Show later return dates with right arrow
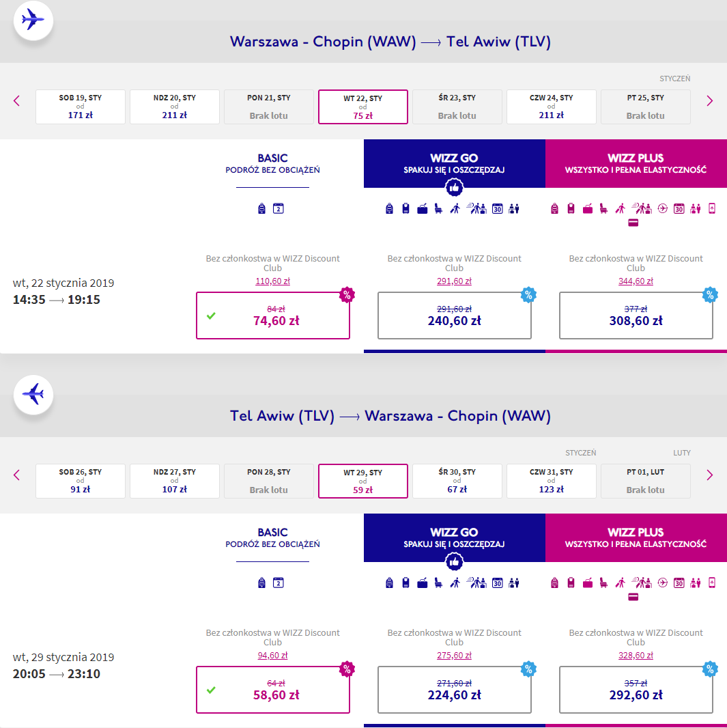727x728 pixels. pos(709,475)
